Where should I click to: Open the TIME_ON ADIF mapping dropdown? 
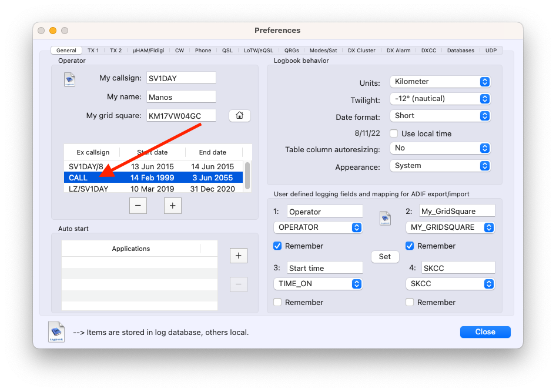(x=318, y=283)
